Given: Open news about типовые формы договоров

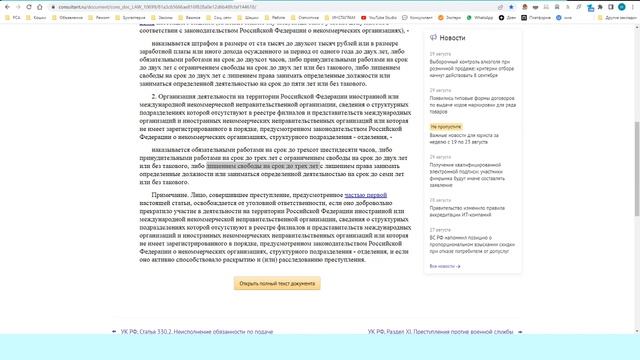Looking at the screenshot, I should 473,105.
